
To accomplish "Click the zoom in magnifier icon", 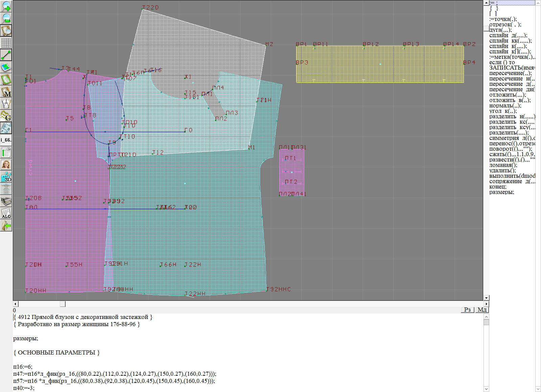I will click(6, 6).
